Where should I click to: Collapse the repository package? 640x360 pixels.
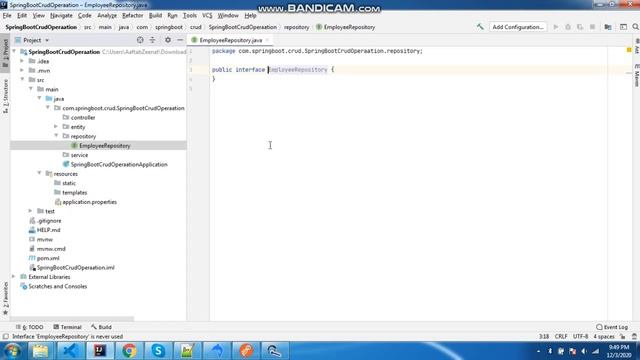click(x=56, y=136)
